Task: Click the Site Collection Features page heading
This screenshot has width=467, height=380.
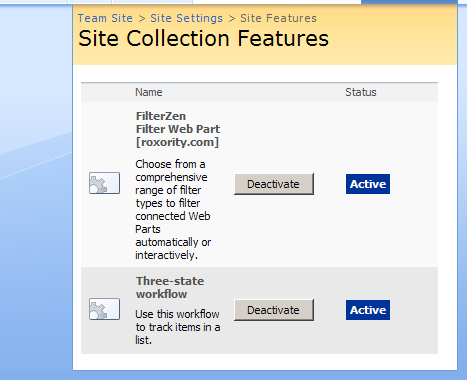Action: tap(204, 38)
